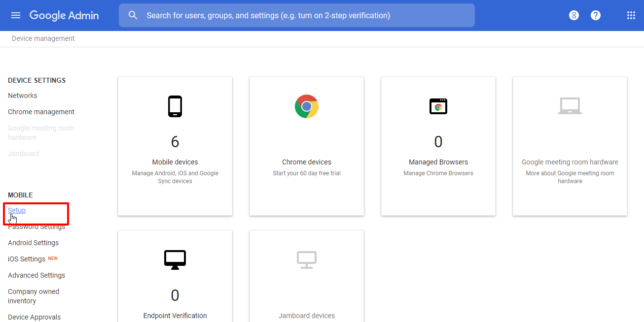Click Chrome devices card title
Viewport: 644px width, 322px height.
point(307,162)
